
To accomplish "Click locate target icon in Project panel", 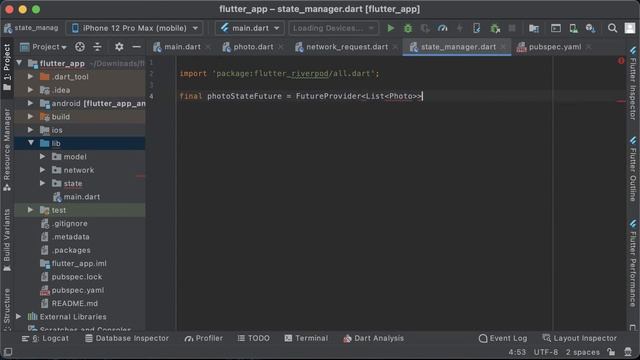I will [80, 47].
